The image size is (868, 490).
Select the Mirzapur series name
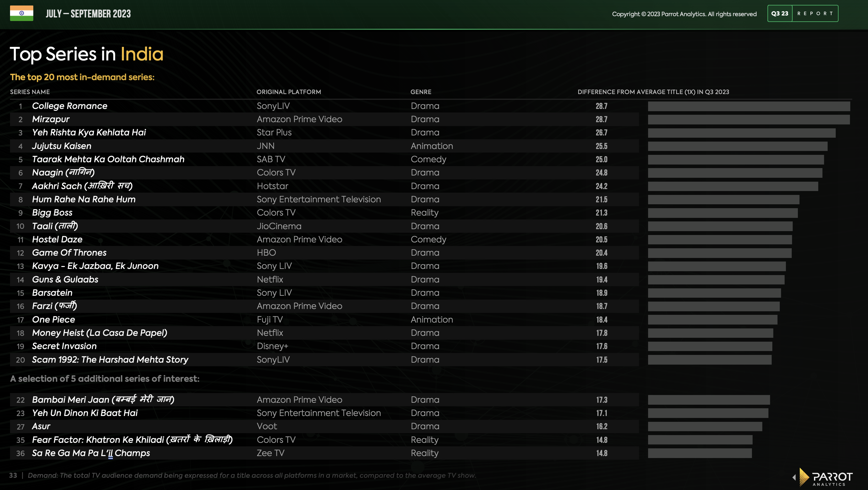(50, 119)
